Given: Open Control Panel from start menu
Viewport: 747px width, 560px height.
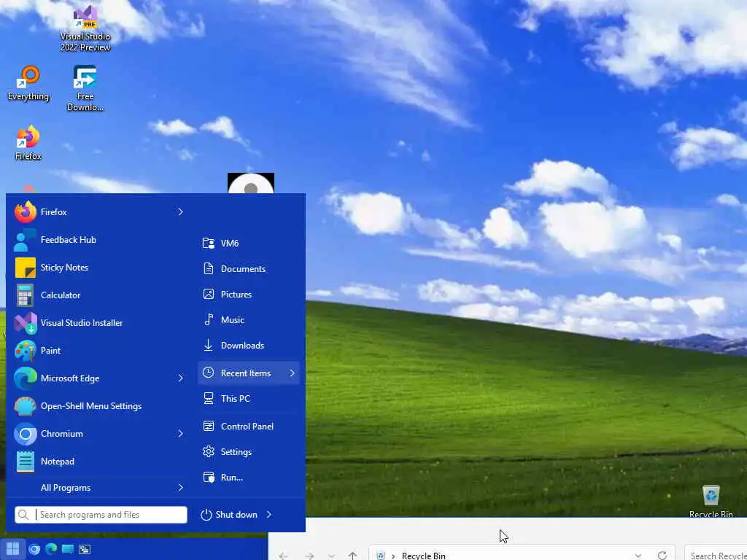Looking at the screenshot, I should pyautogui.click(x=248, y=426).
